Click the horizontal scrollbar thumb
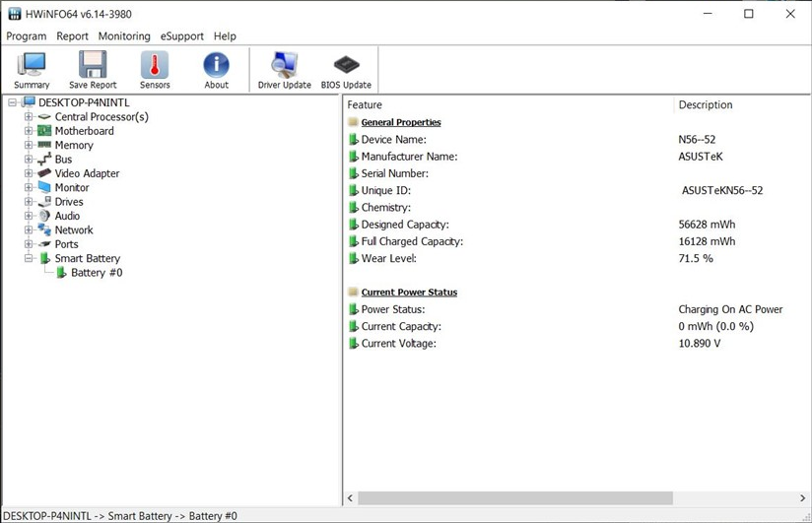812x523 pixels. coord(515,498)
